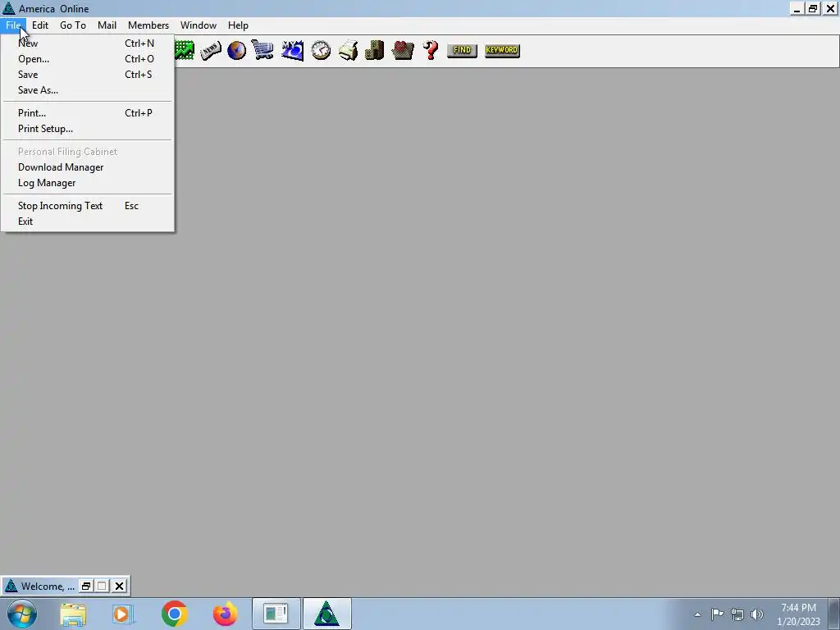Open the filing cabinet toolbar icon
This screenshot has height=630, width=840.
click(x=374, y=50)
